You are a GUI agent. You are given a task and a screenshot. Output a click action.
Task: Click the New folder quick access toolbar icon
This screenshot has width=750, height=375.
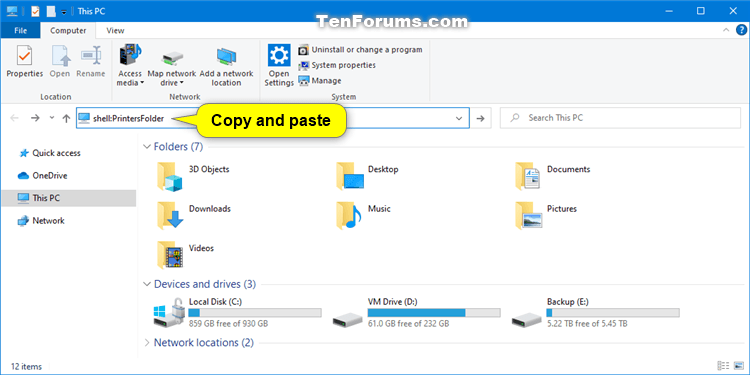[51, 11]
